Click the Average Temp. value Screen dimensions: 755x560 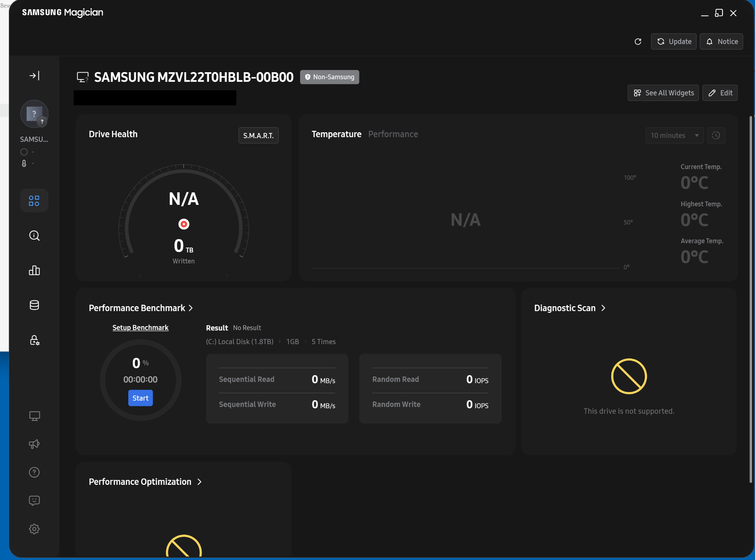click(694, 257)
